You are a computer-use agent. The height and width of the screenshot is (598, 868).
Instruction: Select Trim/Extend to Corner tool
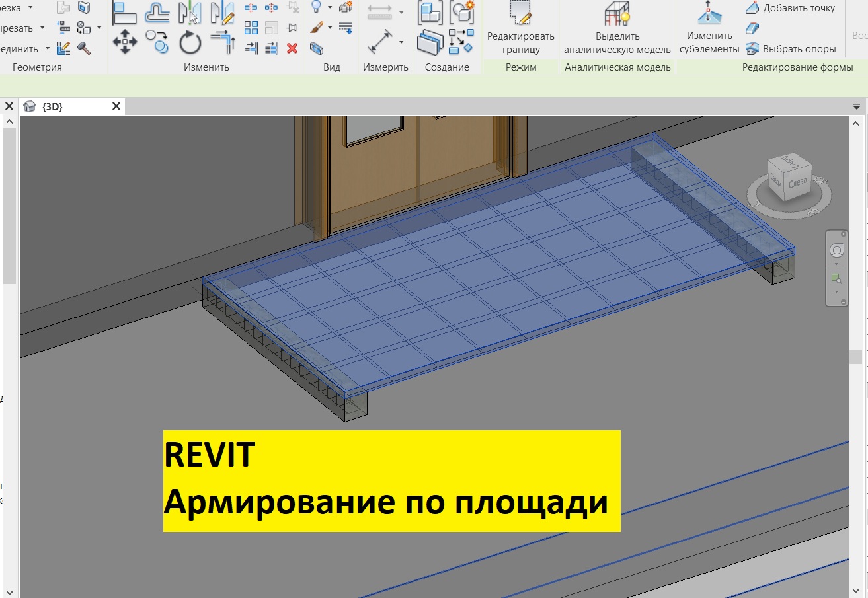pos(223,42)
